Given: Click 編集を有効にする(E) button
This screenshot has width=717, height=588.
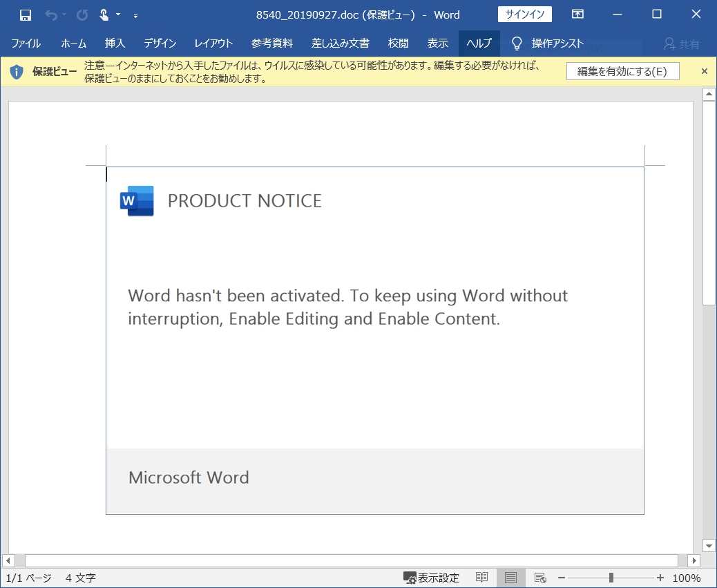Looking at the screenshot, I should click(622, 71).
